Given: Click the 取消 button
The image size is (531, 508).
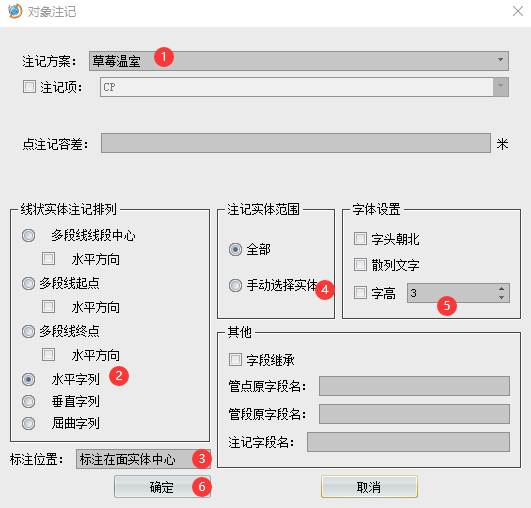Looking at the screenshot, I should pyautogui.click(x=369, y=487).
